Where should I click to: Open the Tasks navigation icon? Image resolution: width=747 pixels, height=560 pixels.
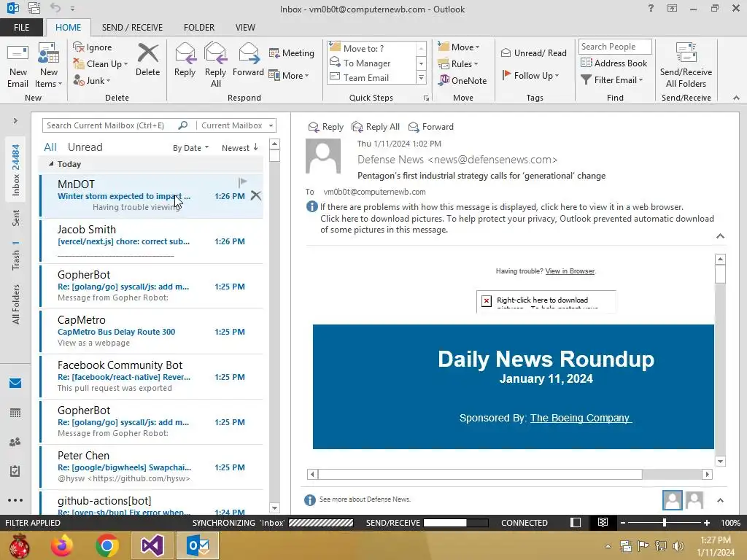click(15, 471)
